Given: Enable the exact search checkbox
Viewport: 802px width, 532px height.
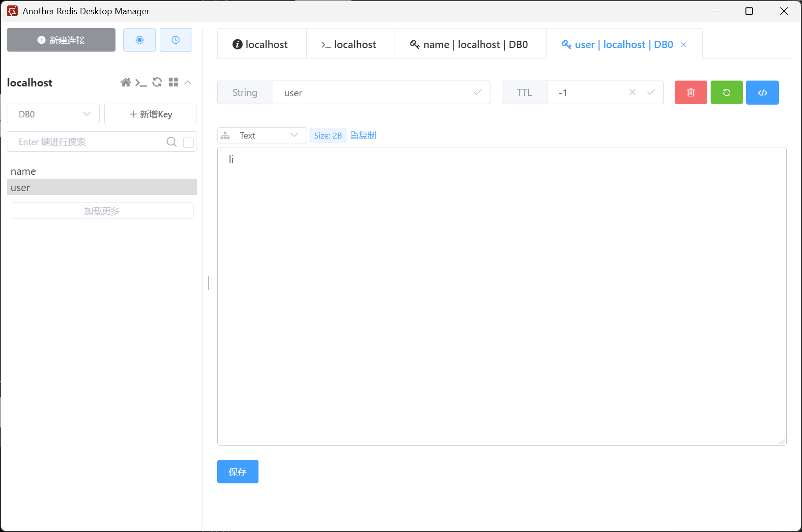Looking at the screenshot, I should pos(188,142).
